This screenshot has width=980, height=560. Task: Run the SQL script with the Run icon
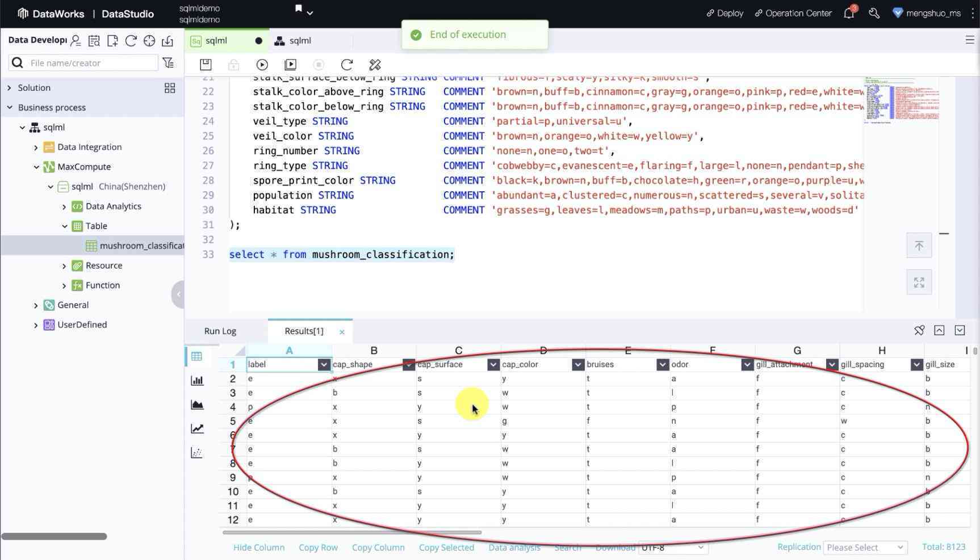262,65
